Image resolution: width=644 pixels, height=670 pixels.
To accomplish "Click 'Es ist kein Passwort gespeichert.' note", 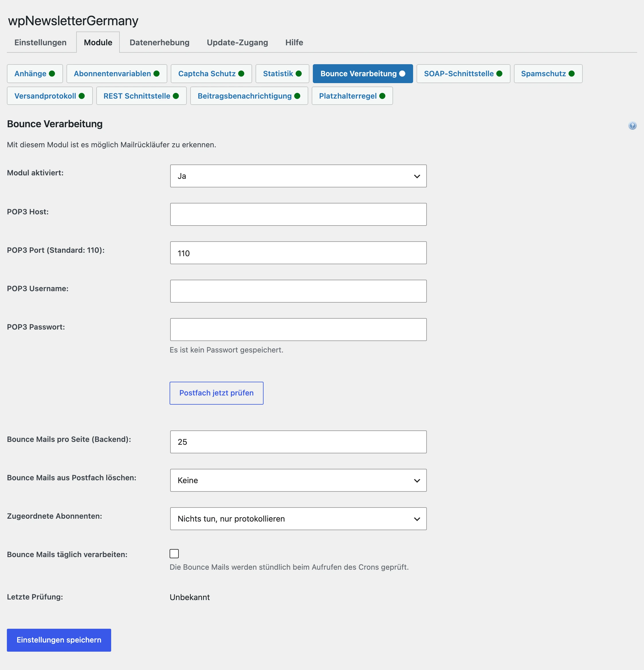I will tap(227, 350).
